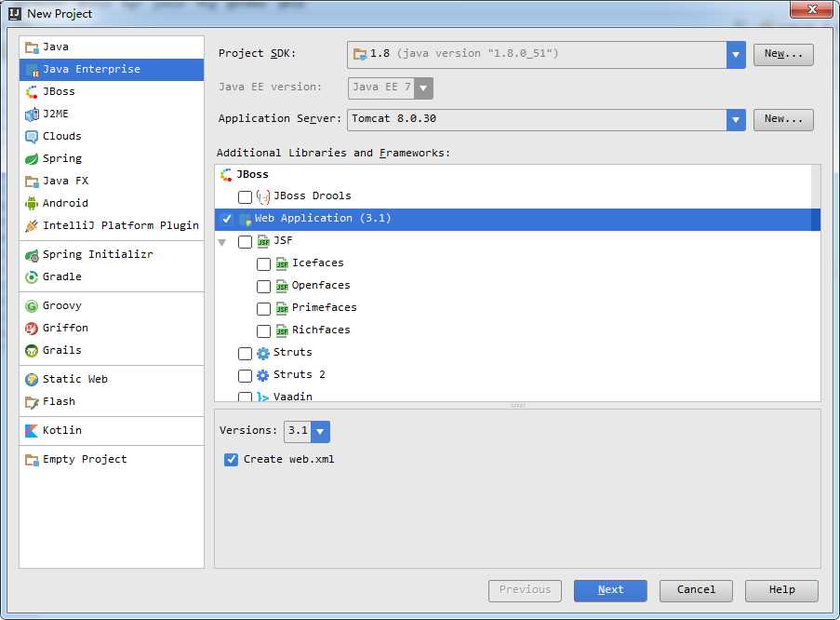Click the Clouds project icon
Viewport: 840px width, 620px height.
(32, 136)
